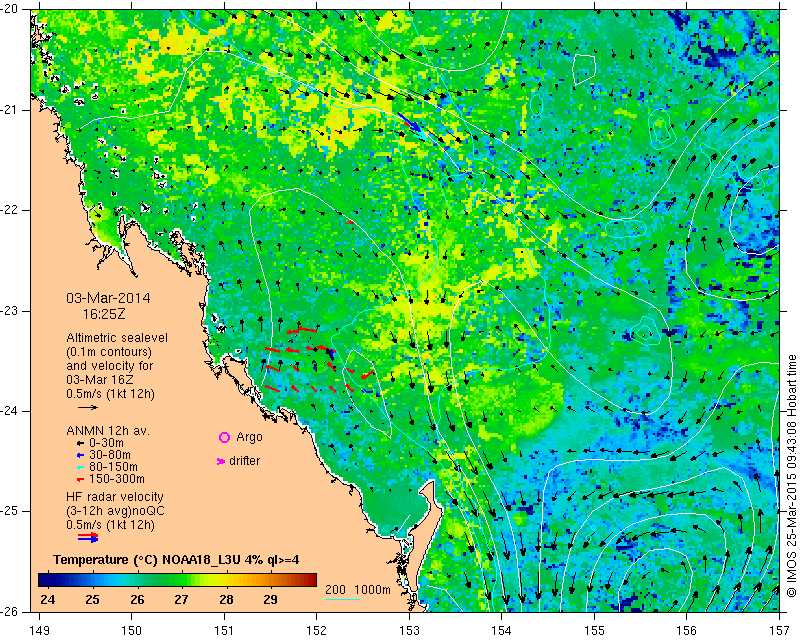
Task: Click the 150-300m depth label
Action: 117,479
